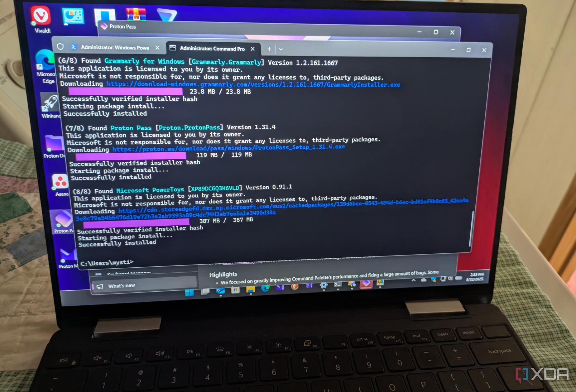The width and height of the screenshot is (576, 392).
Task: Click the text 'Grammarly for Windows'
Action: [144, 61]
